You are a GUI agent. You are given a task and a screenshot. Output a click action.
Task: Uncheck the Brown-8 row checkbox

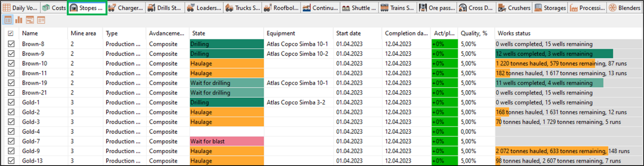click(x=11, y=44)
